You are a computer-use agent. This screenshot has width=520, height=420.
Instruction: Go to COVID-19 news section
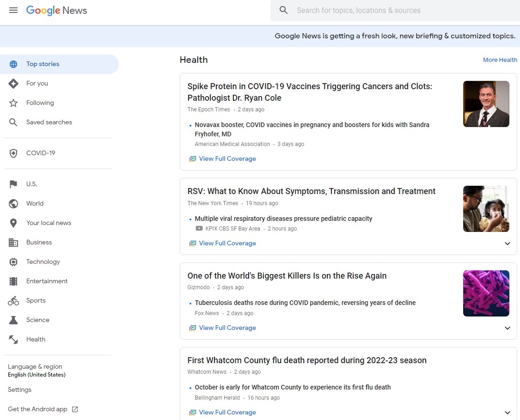pos(41,153)
